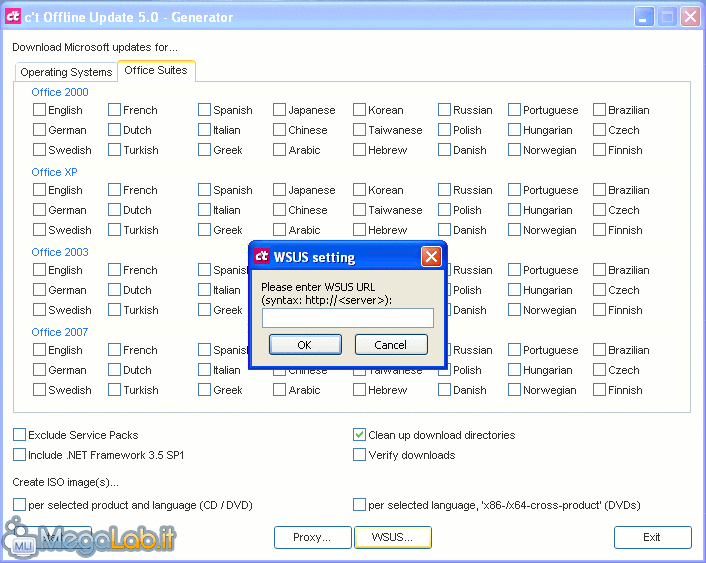Tick French under Office 2007
The image size is (706, 563).
click(114, 350)
